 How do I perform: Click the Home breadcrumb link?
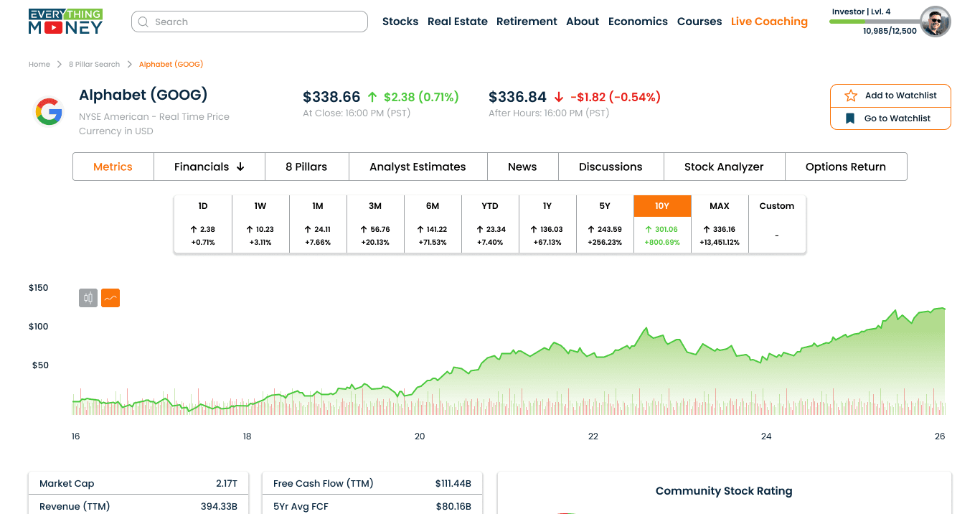click(x=39, y=64)
